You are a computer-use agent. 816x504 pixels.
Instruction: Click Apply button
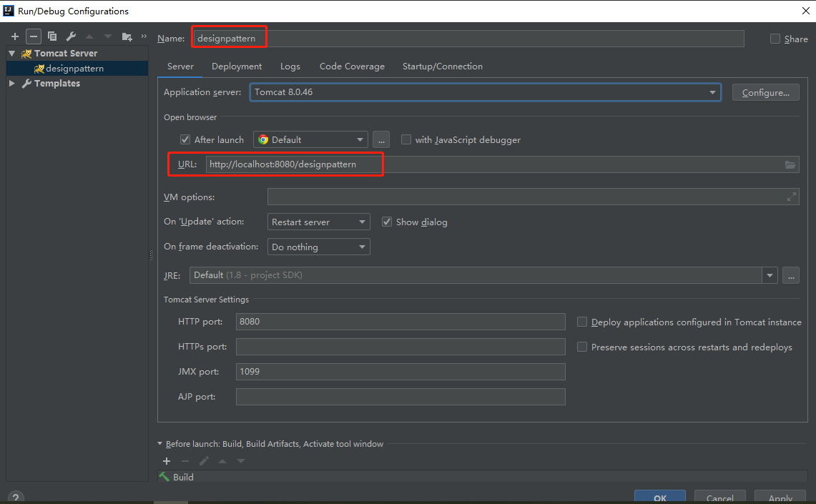click(781, 498)
